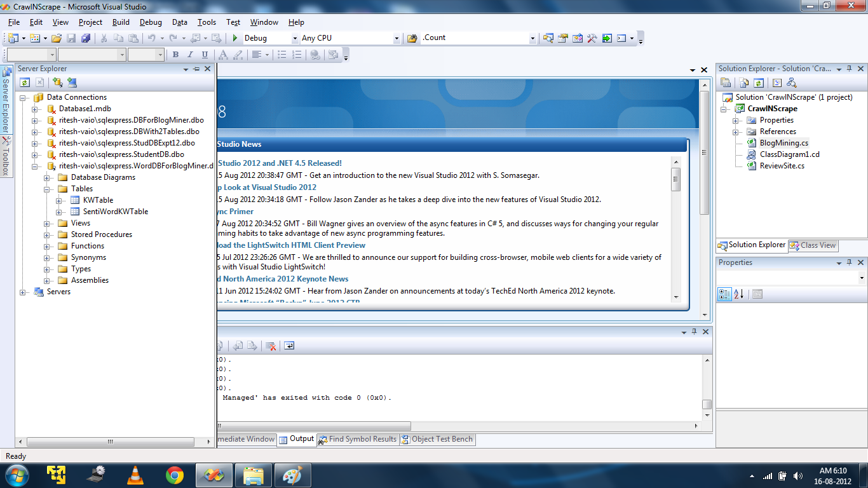Viewport: 868px width, 488px height.
Task: Click the Open File folder icon
Action: click(x=57, y=38)
